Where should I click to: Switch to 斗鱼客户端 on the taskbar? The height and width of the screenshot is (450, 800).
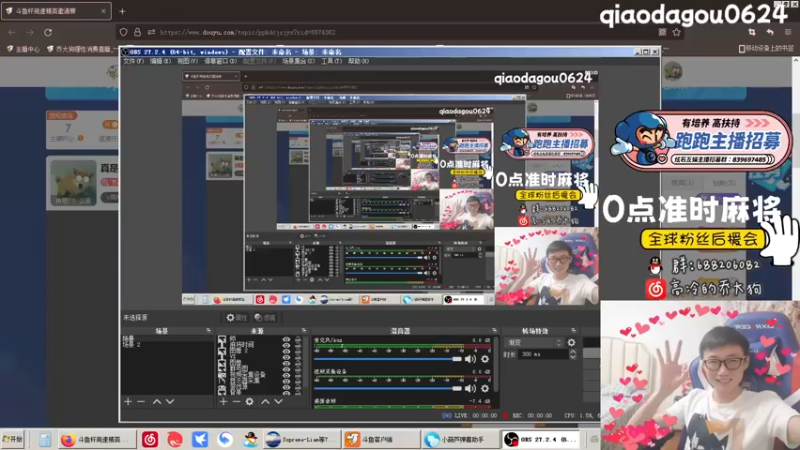pos(380,439)
